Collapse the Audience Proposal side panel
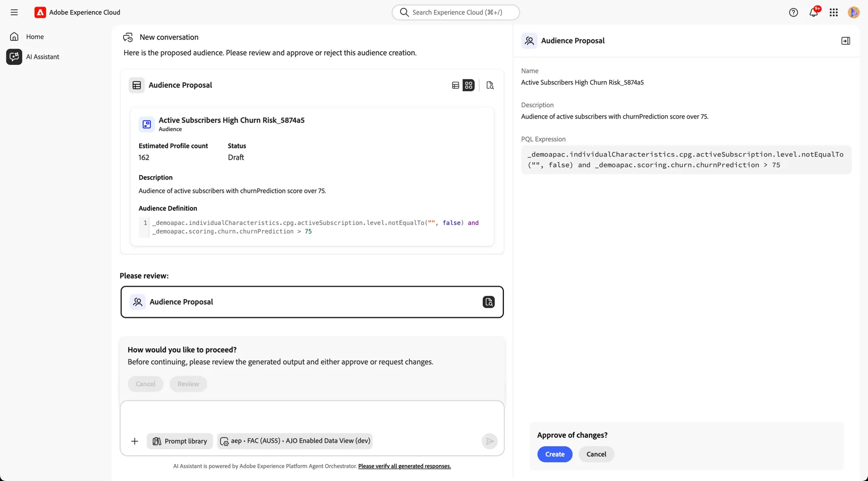This screenshot has height=481, width=868. click(x=846, y=41)
